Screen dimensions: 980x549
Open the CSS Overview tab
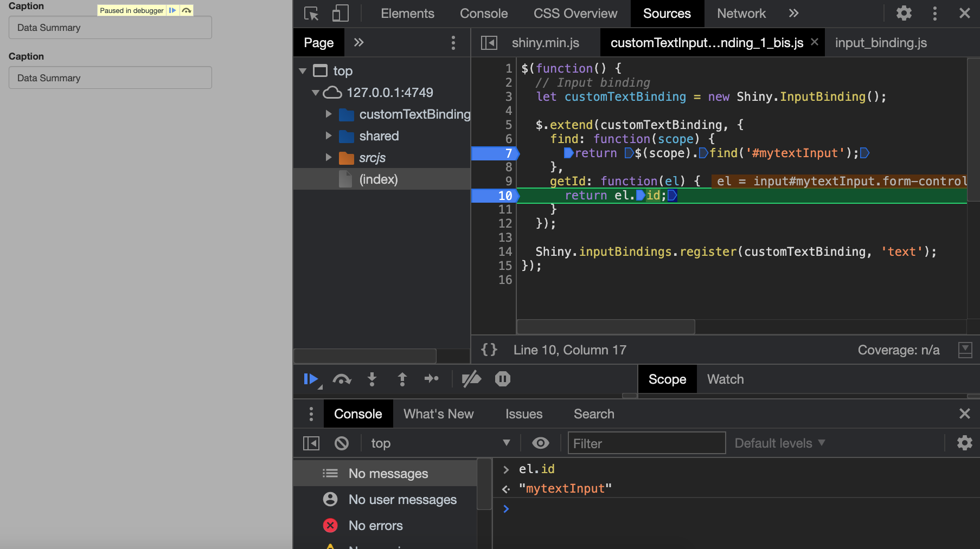coord(575,13)
